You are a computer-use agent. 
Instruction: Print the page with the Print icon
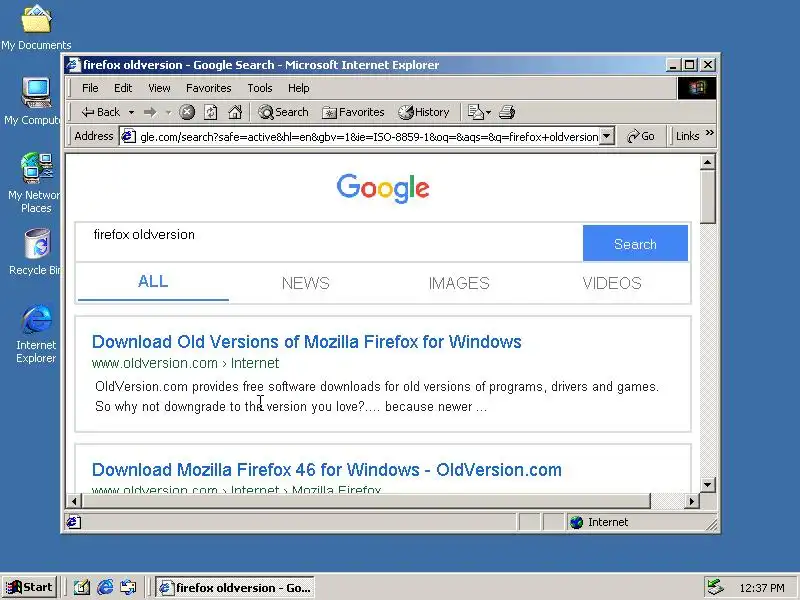click(507, 112)
